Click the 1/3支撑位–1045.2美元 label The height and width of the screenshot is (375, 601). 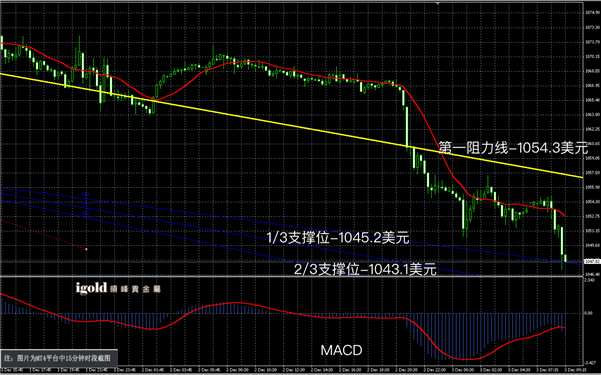point(338,238)
